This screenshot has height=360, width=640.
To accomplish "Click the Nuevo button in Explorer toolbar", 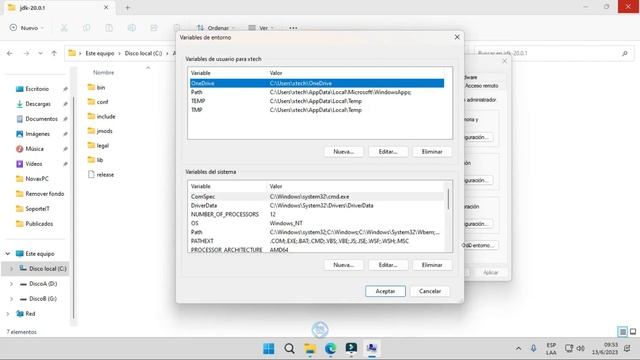I will [27, 28].
